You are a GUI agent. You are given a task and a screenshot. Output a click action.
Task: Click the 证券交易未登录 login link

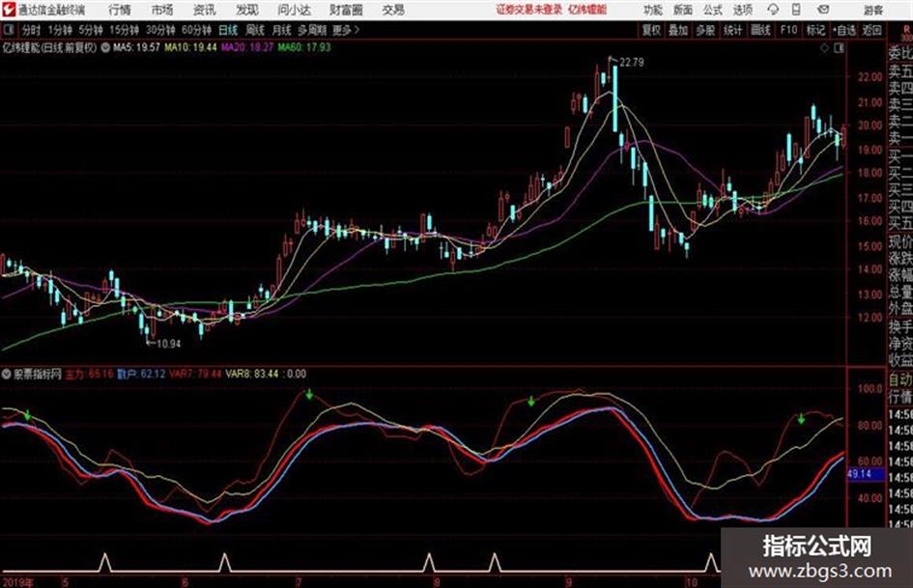(x=529, y=10)
